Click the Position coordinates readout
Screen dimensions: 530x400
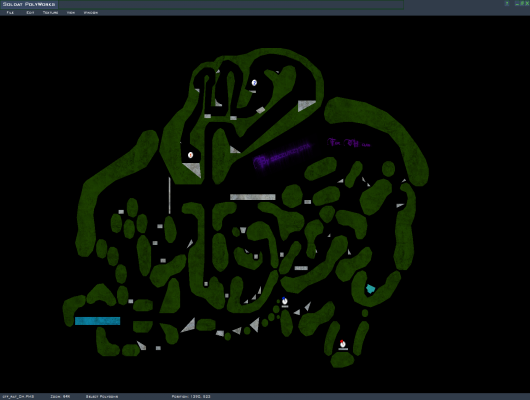pos(191,396)
